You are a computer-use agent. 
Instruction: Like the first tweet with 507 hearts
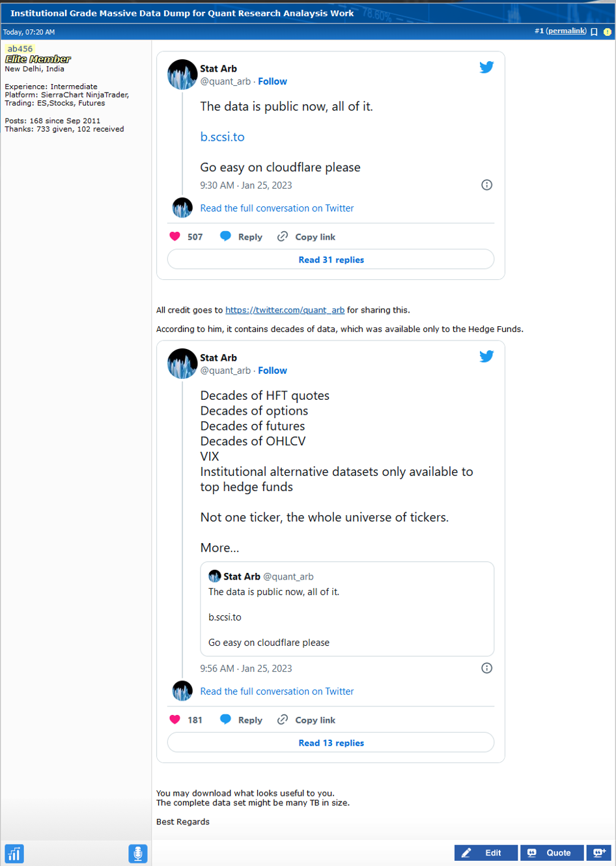(x=175, y=236)
